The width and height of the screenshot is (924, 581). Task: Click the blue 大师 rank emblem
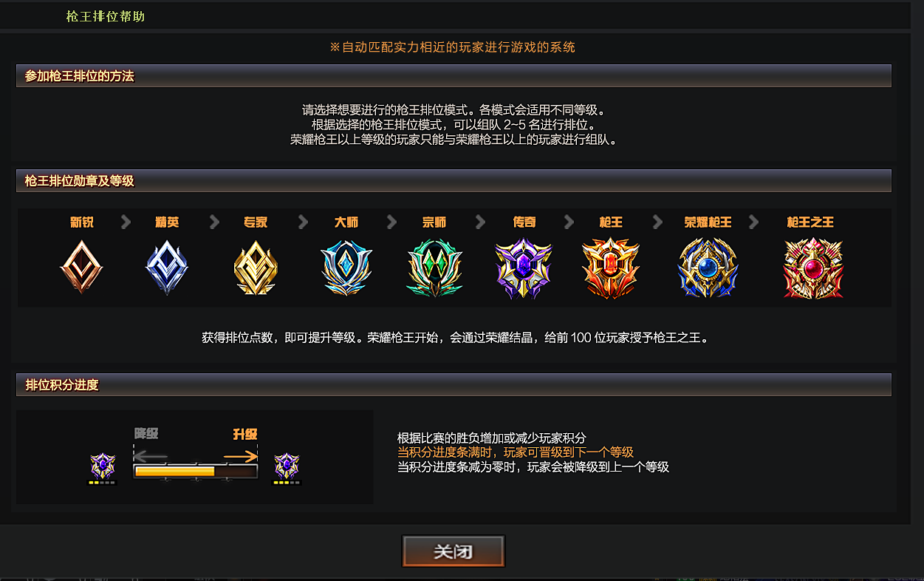point(346,267)
